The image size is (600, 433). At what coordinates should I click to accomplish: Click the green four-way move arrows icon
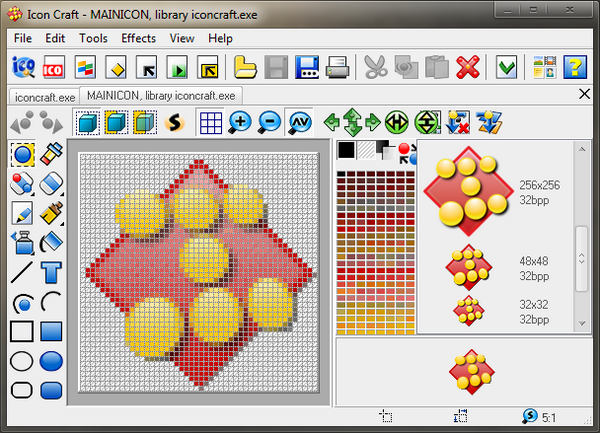352,122
